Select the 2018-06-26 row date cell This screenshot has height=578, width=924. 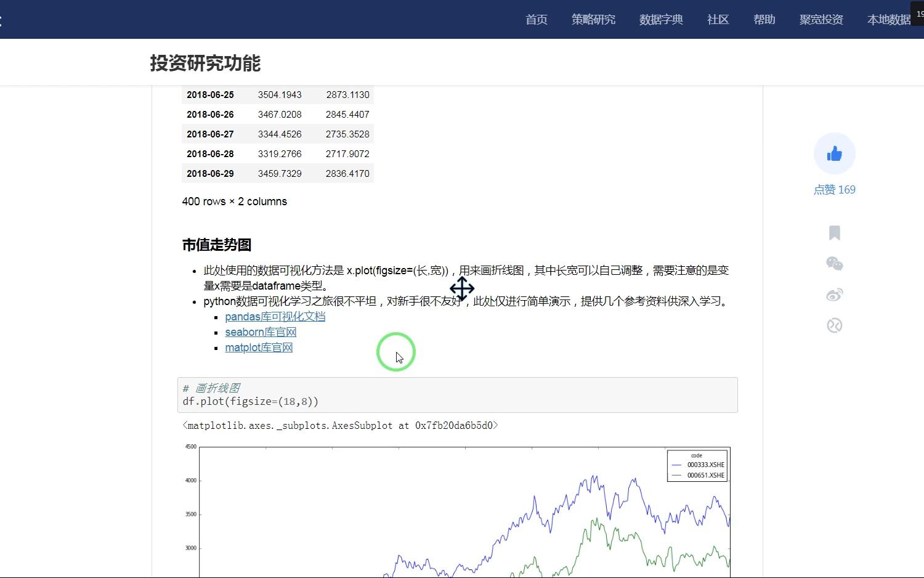tap(210, 115)
